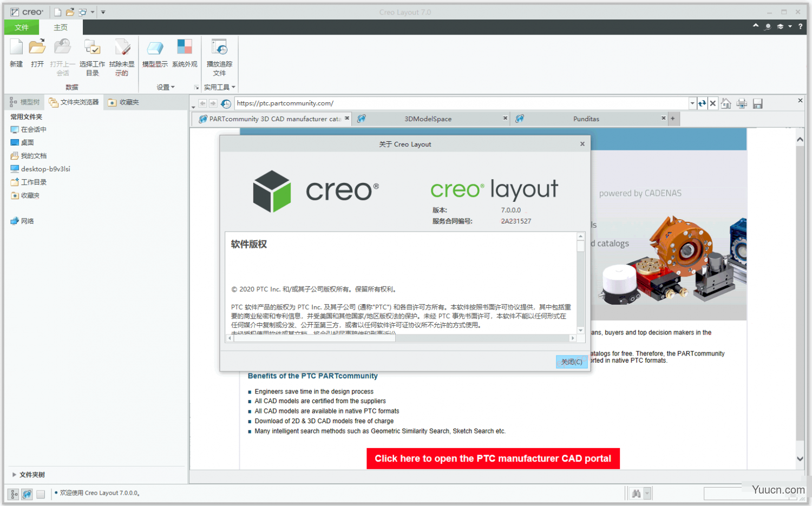The height and width of the screenshot is (506, 812).
Task: Close the embedded browser pane
Action: 800,100
